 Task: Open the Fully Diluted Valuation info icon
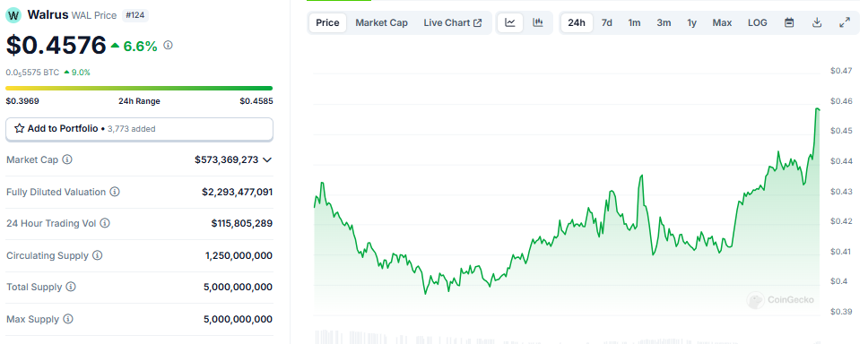(115, 192)
